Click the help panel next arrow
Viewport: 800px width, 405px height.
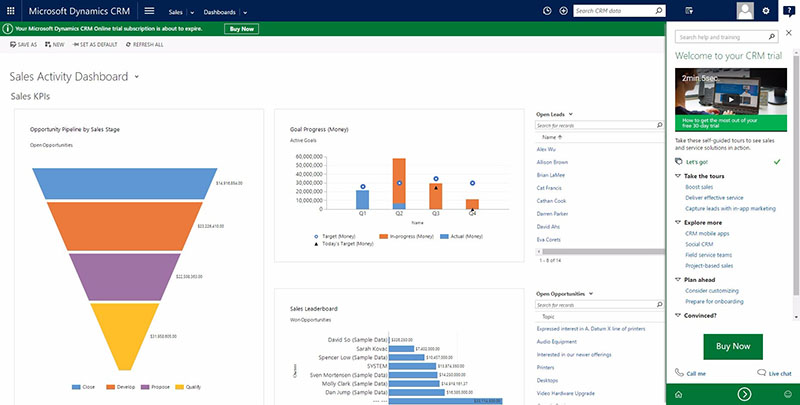tap(744, 394)
